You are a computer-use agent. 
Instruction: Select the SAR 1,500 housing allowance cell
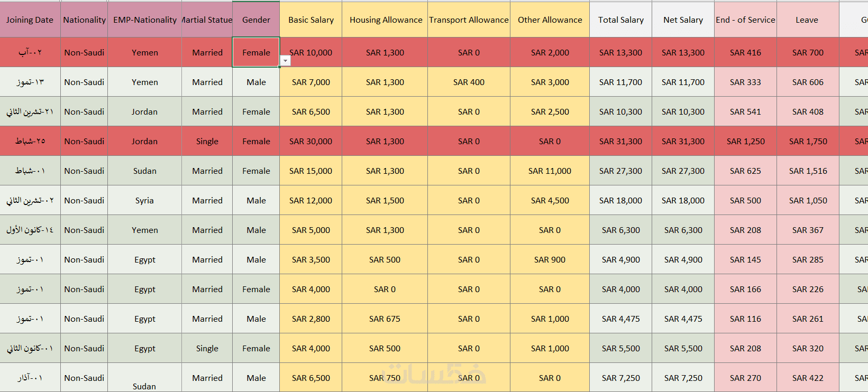tap(385, 200)
